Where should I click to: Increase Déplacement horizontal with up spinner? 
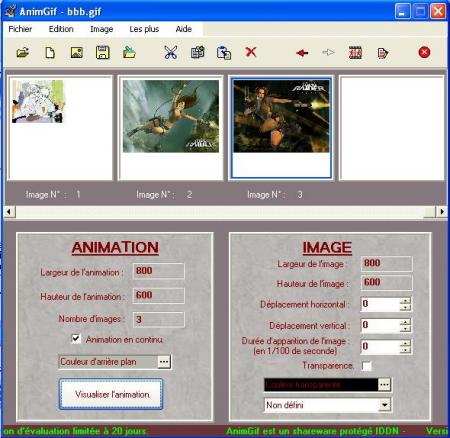click(x=405, y=300)
